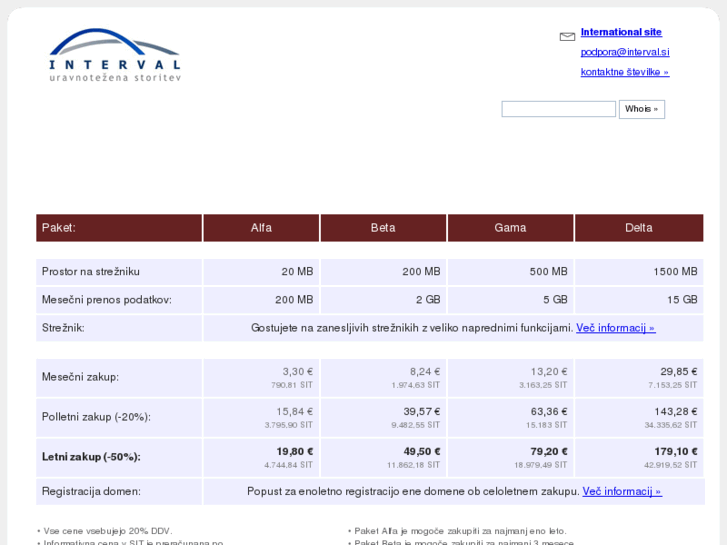Click the podpora@interval.si email link
This screenshot has width=727, height=545.
click(625, 52)
